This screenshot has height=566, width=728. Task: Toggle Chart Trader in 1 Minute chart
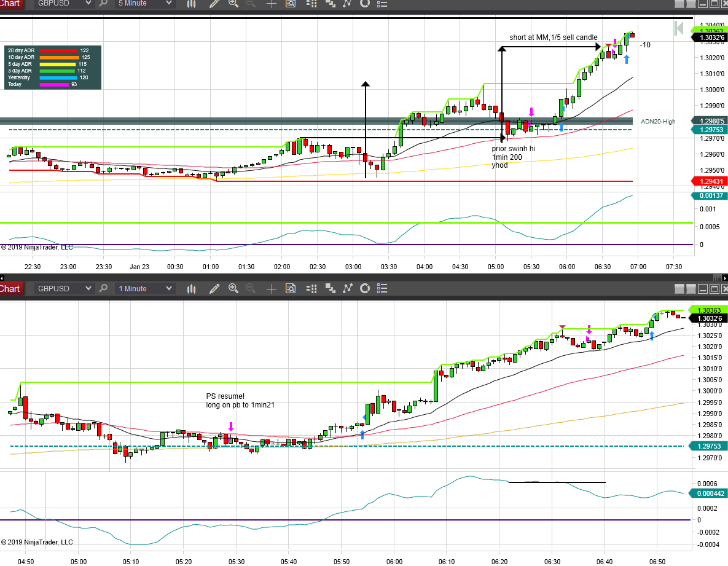(311, 289)
